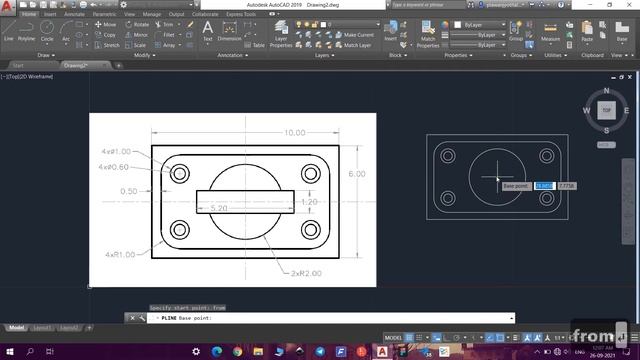Click the Scale tool

point(136,45)
